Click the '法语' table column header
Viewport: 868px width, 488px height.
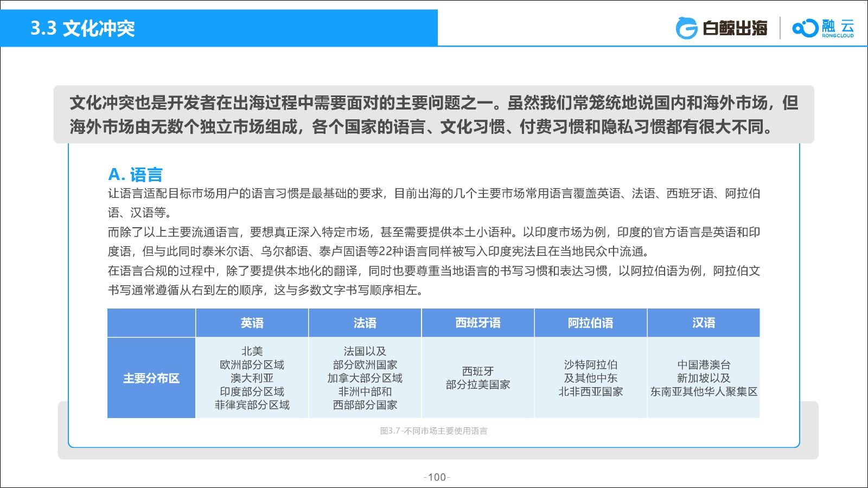click(x=365, y=323)
